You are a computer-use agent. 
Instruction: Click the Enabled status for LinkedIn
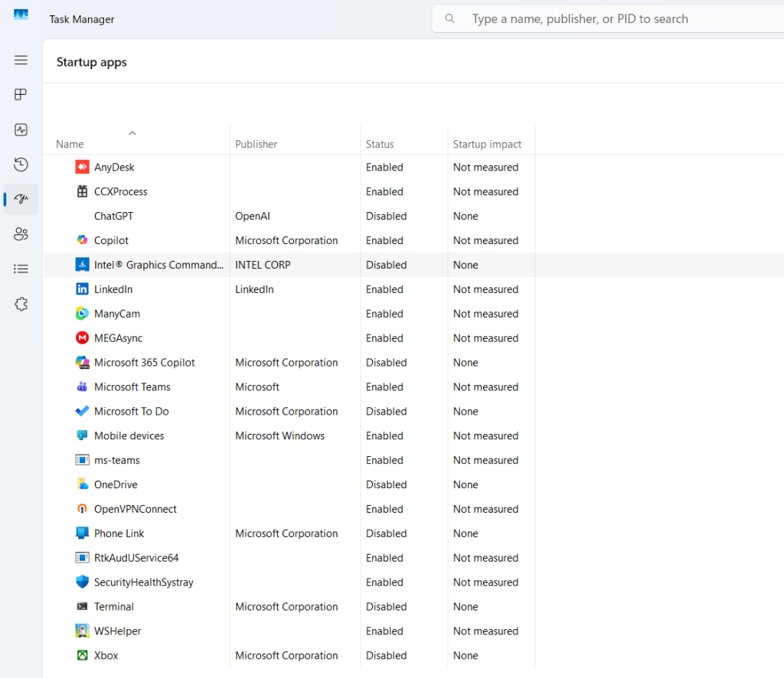click(384, 289)
